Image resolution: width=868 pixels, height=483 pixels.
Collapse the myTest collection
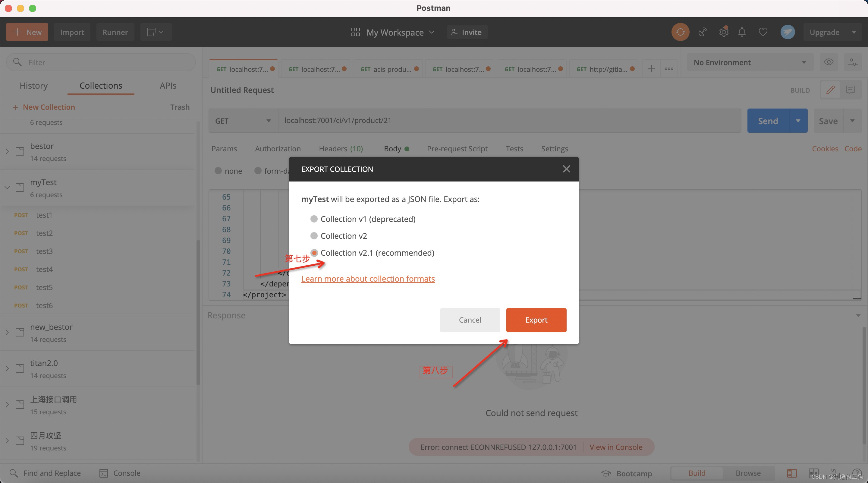click(8, 188)
